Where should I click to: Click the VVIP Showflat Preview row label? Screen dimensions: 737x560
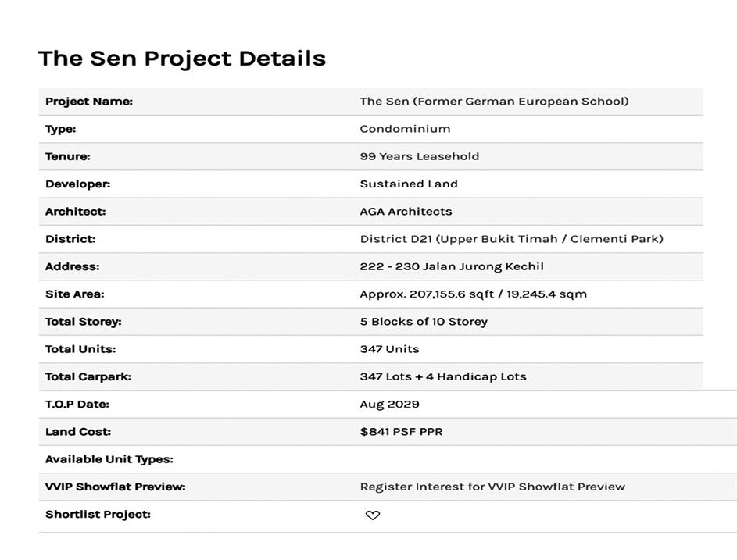click(x=115, y=487)
